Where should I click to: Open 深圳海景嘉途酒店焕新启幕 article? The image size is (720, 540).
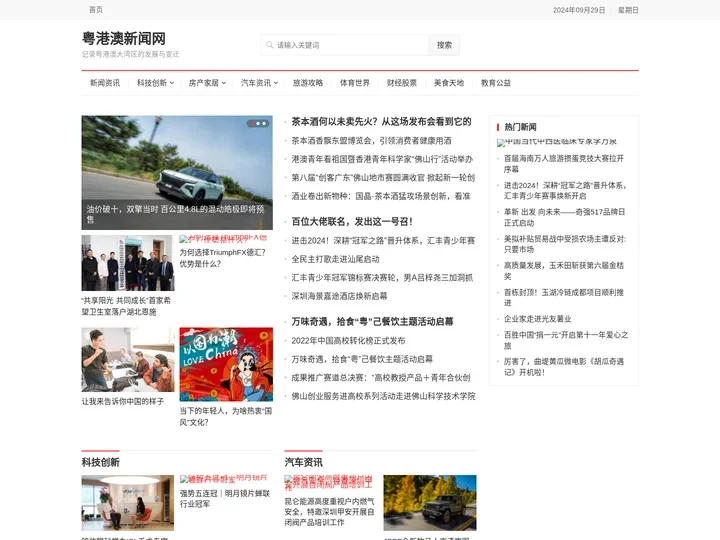pos(339,296)
